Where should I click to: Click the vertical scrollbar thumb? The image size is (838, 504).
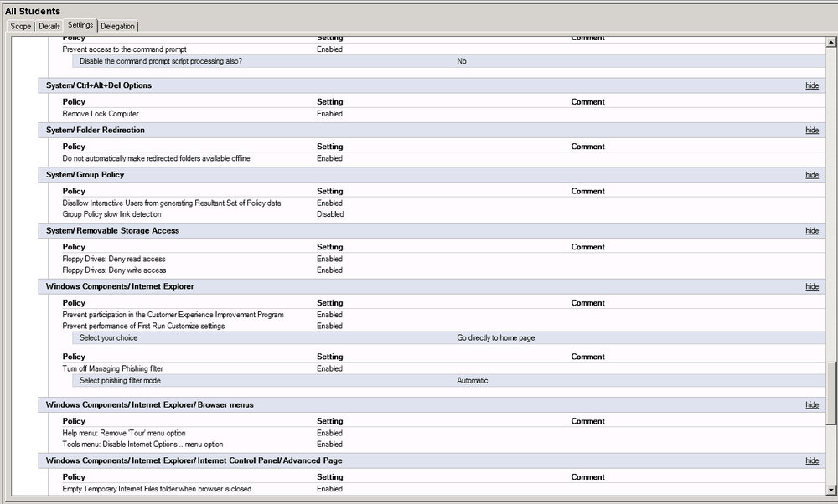[x=831, y=393]
